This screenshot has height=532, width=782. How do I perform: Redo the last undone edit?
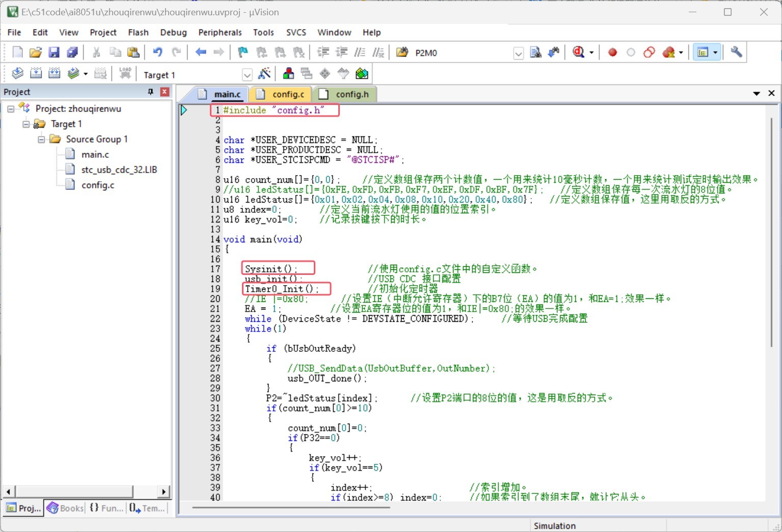coord(176,52)
